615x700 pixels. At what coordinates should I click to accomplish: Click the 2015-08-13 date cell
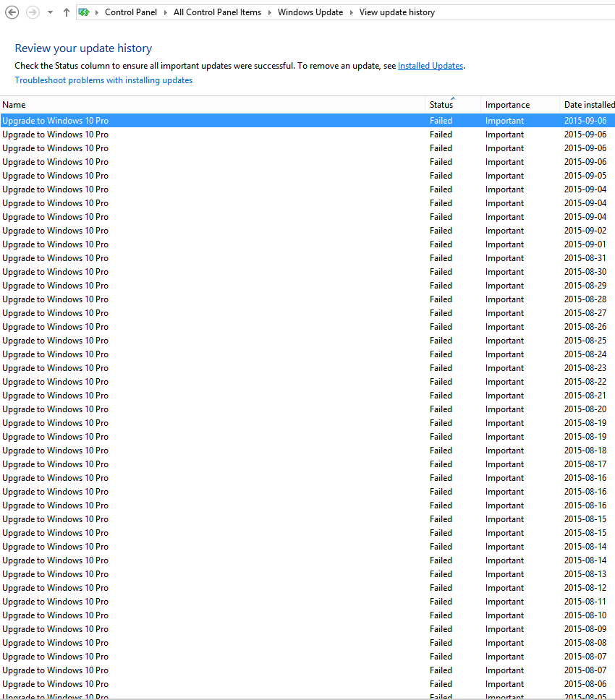(x=585, y=574)
